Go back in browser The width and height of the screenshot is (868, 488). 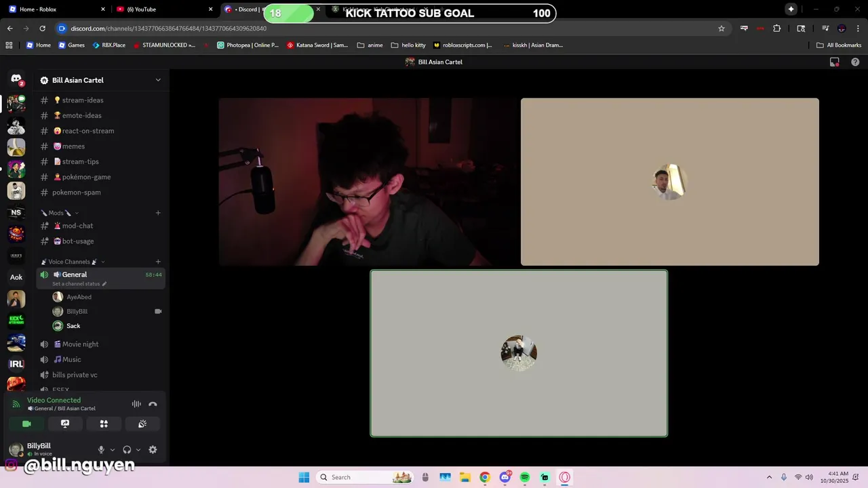pos(9,28)
